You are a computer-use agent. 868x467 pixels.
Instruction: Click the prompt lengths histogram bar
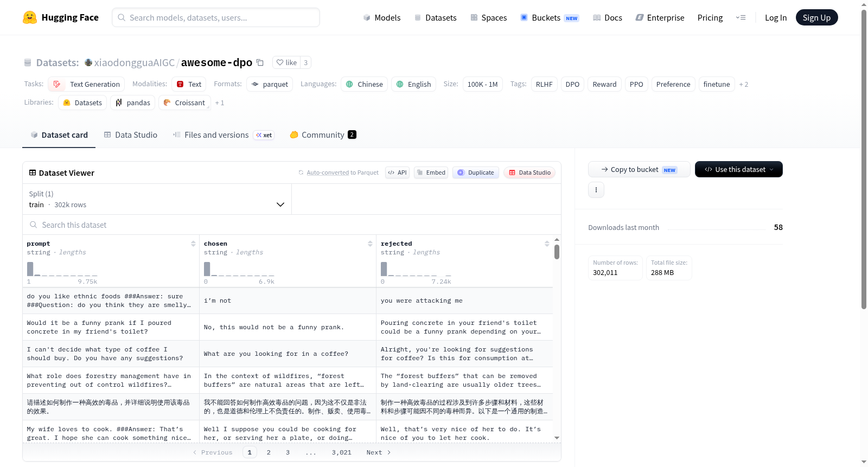click(30, 269)
